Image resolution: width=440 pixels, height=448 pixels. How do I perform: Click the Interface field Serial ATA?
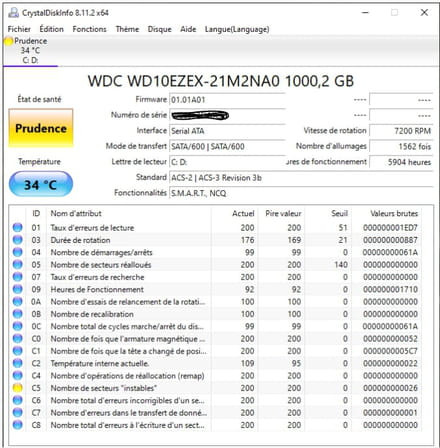227,131
